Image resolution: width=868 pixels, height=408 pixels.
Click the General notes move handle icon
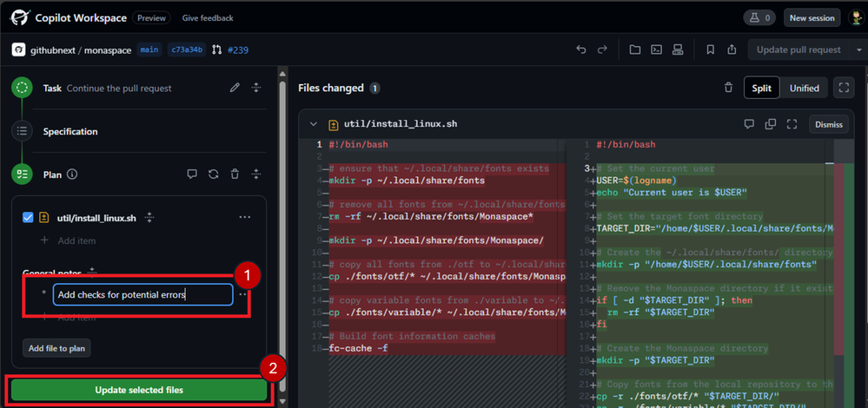click(92, 272)
